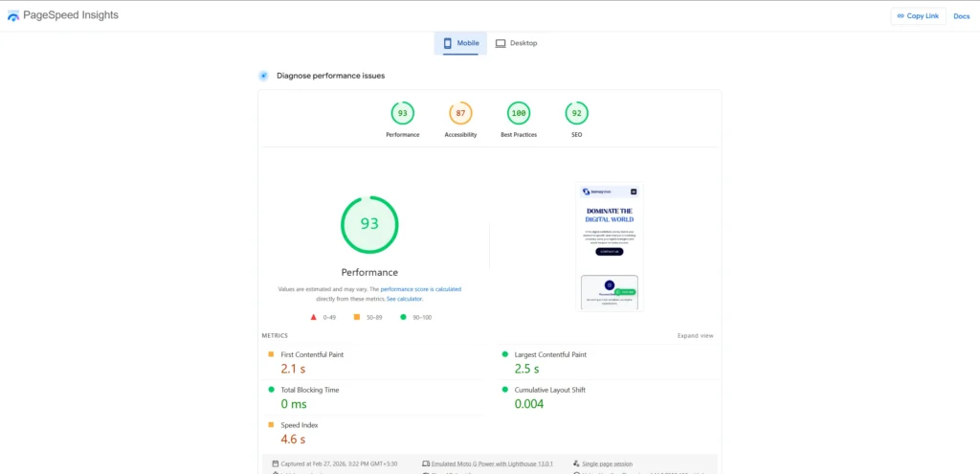Click the green circle 90–100 legend icon

click(403, 317)
